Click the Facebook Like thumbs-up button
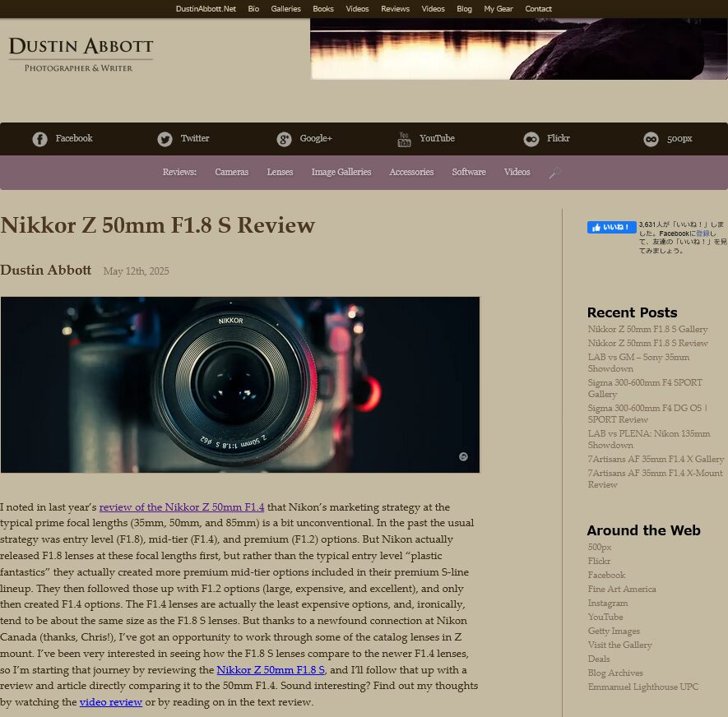Viewport: 728px width, 717px height. [611, 227]
